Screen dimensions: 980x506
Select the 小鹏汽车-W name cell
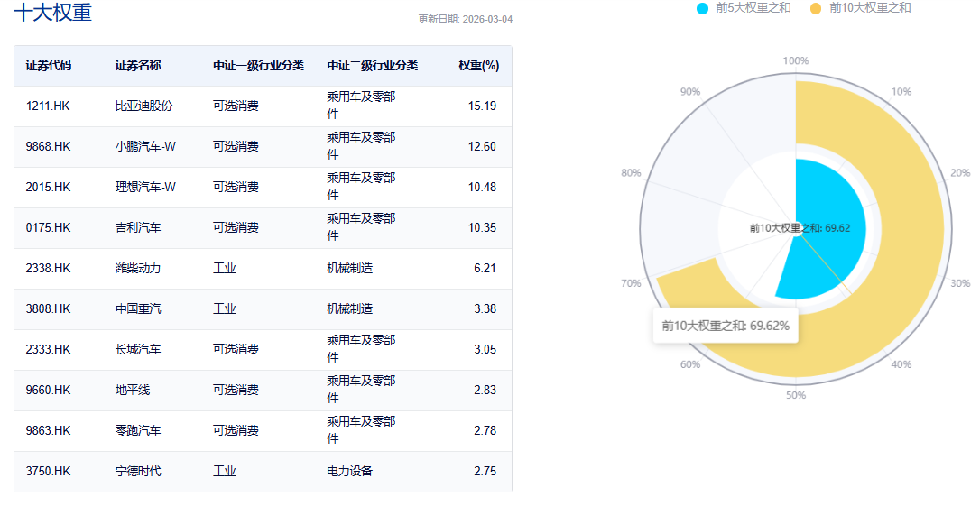click(145, 146)
